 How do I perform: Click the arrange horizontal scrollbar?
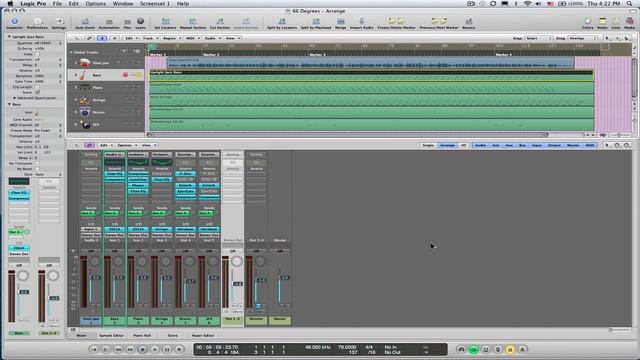[347, 134]
